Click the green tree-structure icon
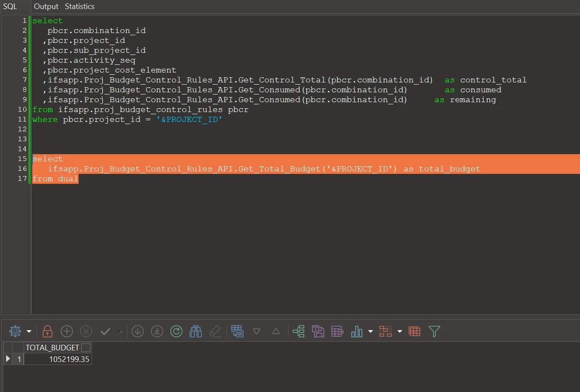Image resolution: width=580 pixels, height=392 pixels. coord(299,331)
